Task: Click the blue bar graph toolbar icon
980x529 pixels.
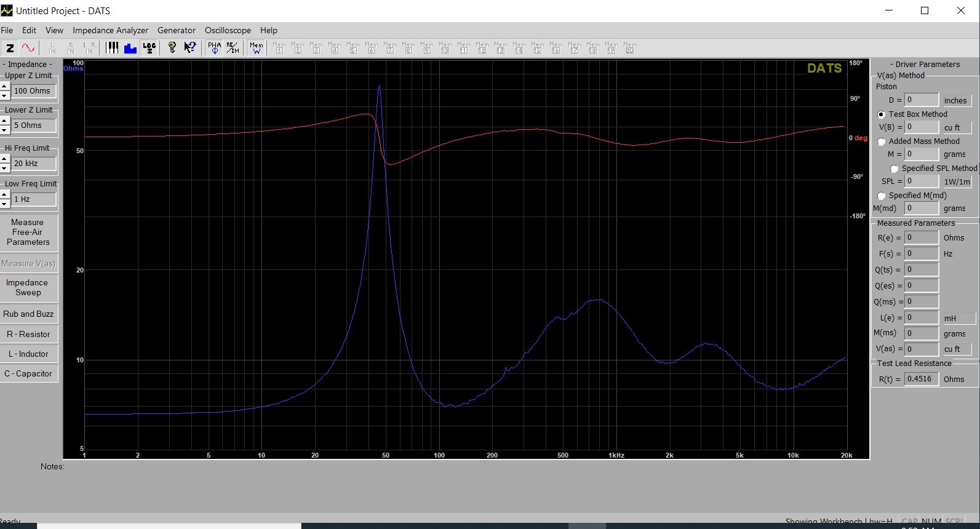Action: tap(130, 48)
